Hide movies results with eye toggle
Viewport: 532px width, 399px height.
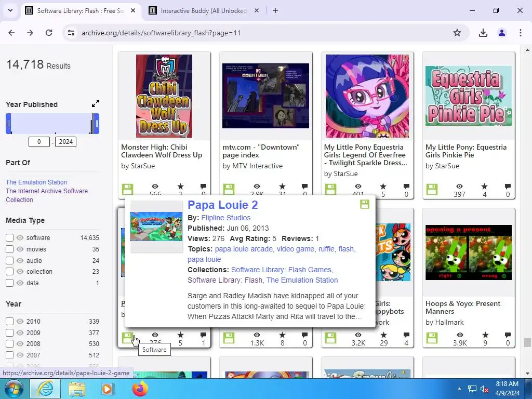coord(20,249)
